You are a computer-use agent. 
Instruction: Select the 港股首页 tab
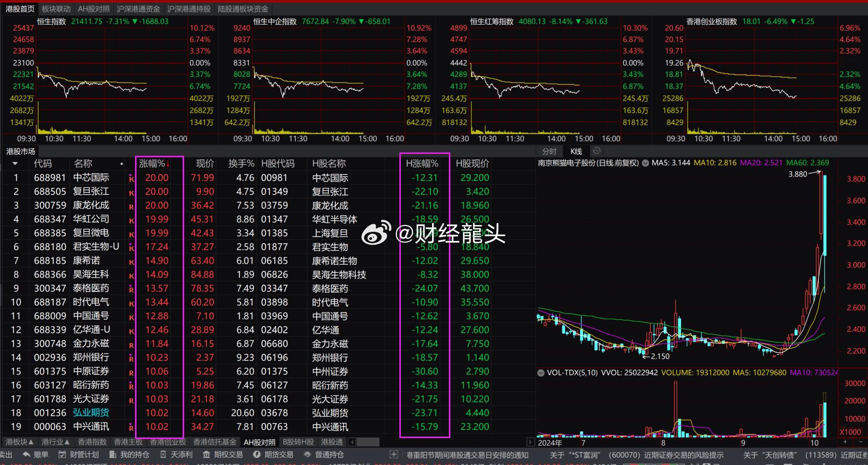(20, 9)
